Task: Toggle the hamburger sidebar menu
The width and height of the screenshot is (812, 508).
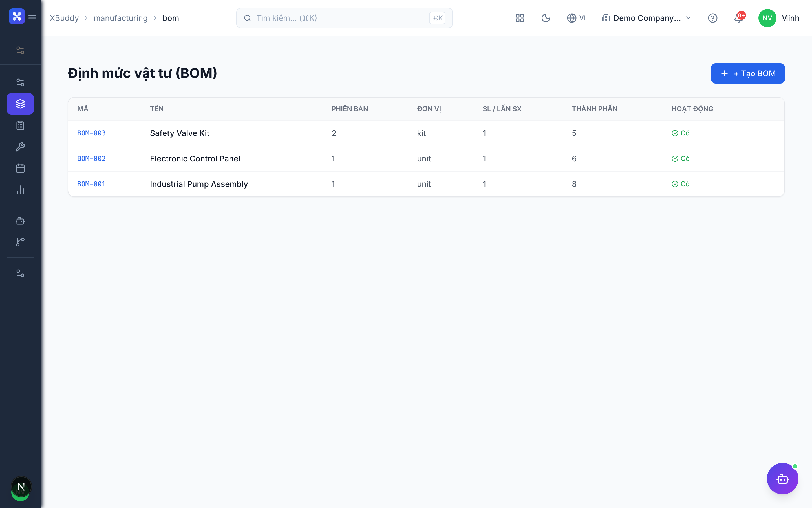Action: tap(32, 18)
